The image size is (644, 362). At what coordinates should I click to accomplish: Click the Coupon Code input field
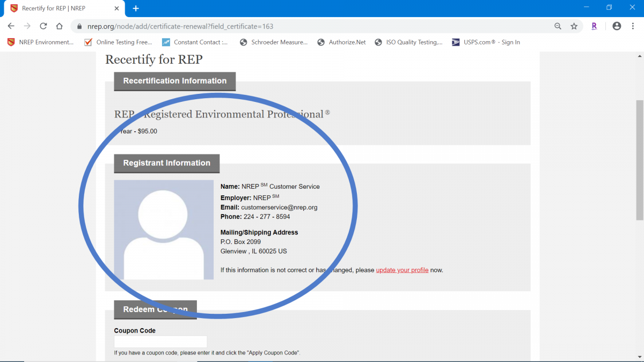[160, 342]
